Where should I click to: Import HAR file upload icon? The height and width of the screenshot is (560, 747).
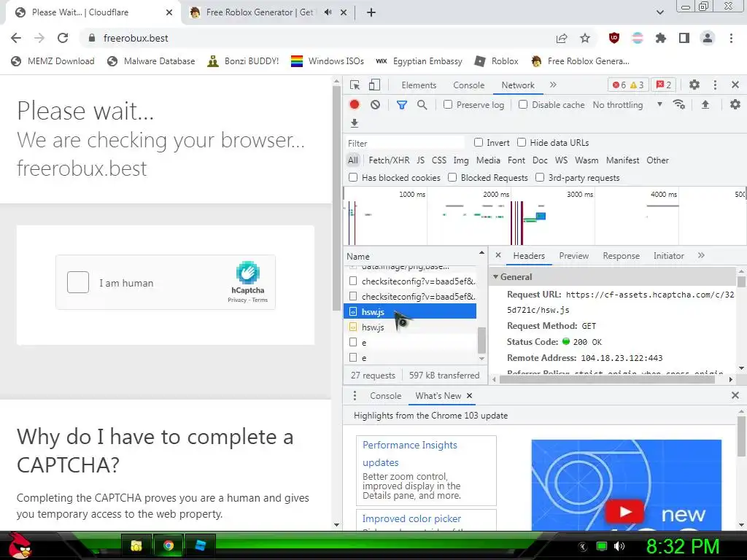[x=705, y=105]
